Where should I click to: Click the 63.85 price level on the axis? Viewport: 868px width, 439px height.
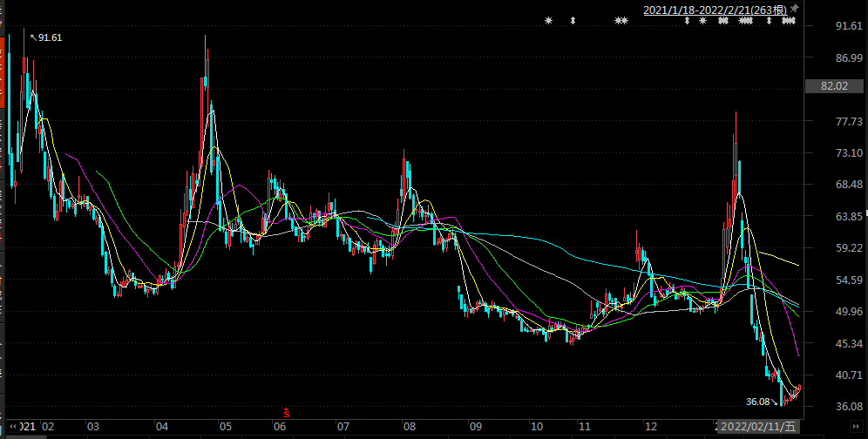834,217
